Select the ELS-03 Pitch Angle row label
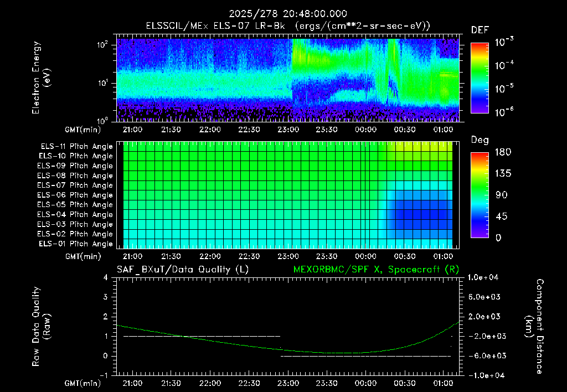 (75, 224)
